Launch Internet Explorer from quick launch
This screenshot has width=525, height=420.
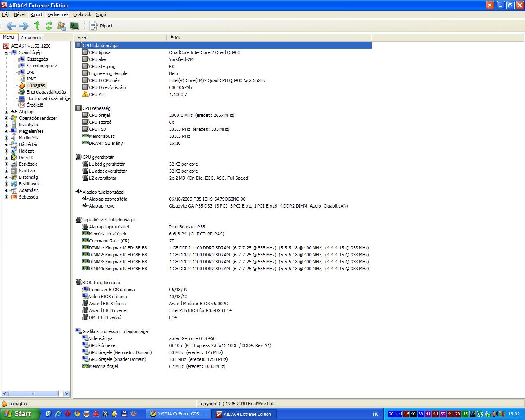58,414
